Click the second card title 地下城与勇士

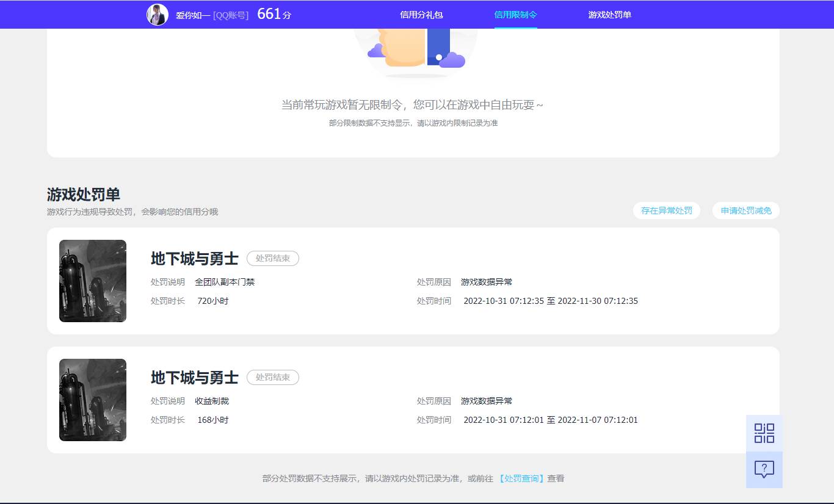click(194, 377)
